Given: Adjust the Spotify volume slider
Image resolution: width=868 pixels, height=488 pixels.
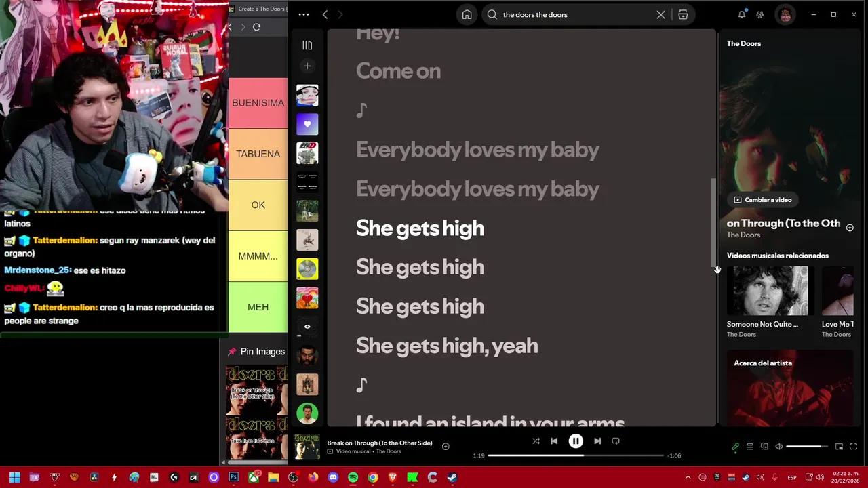Looking at the screenshot, I should click(807, 447).
